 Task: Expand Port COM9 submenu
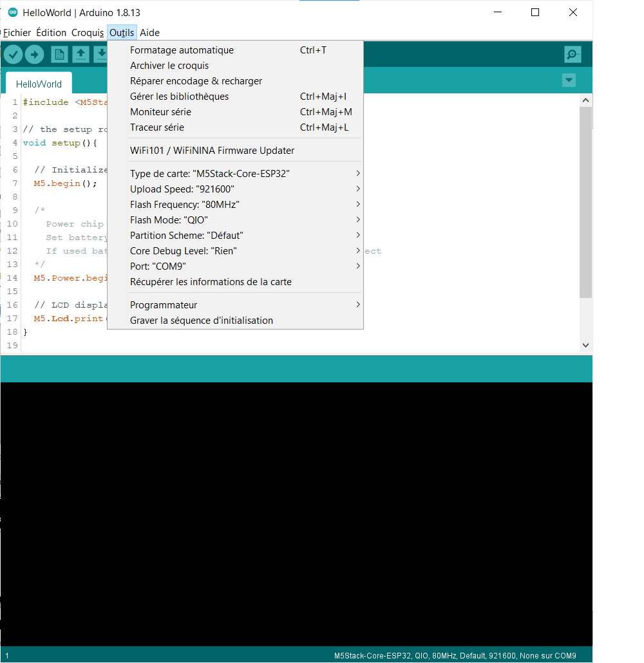235,266
